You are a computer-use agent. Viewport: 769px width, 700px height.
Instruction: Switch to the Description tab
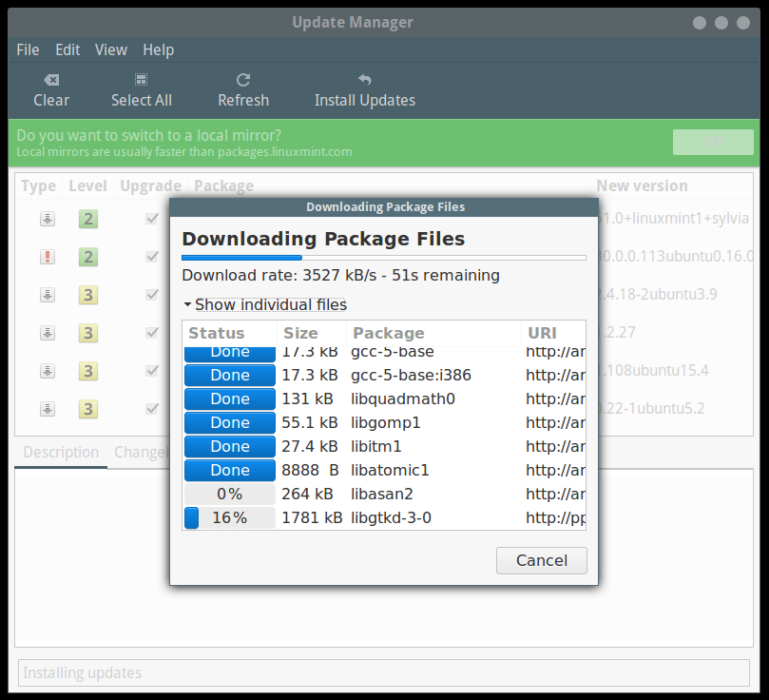[60, 452]
